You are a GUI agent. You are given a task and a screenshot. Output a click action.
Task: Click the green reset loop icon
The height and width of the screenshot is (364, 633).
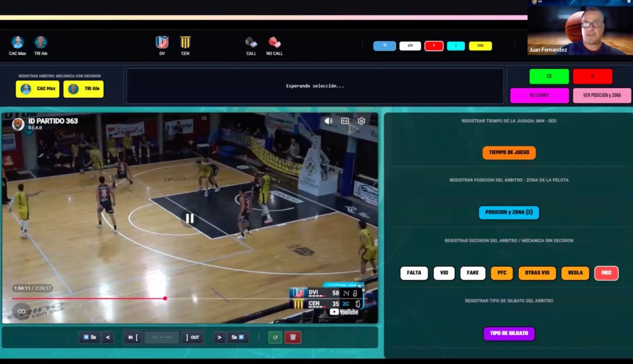coord(275,337)
